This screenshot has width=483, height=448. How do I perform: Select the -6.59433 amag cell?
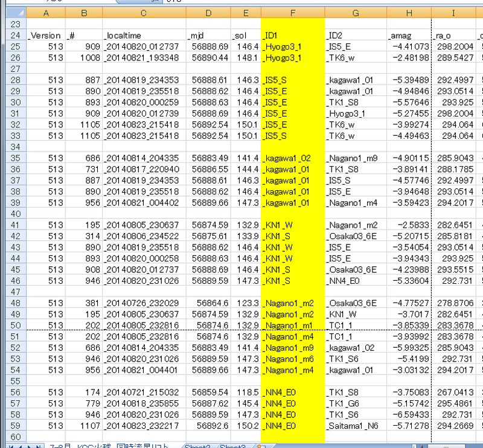[x=409, y=414]
